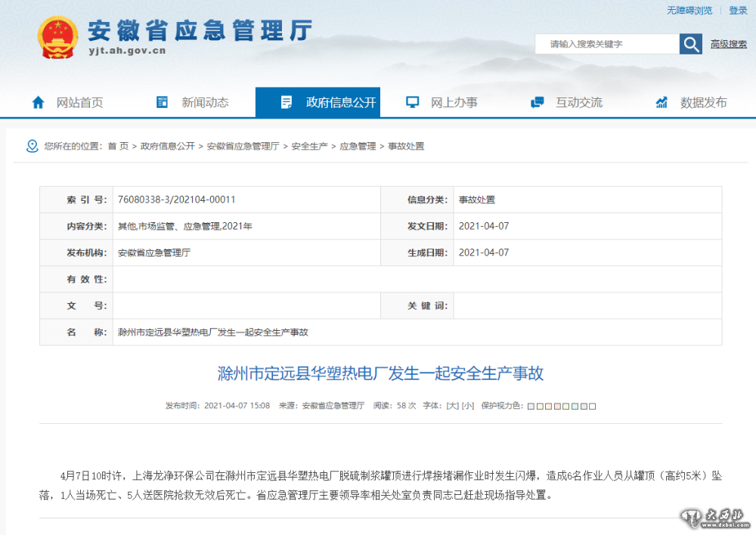Click the home icon beside 网站首页

click(38, 102)
